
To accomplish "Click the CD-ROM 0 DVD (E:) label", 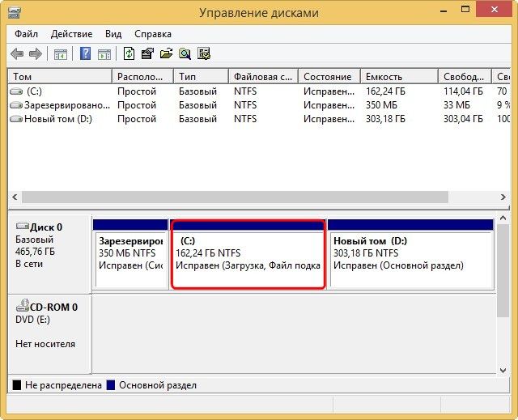I will point(49,334).
